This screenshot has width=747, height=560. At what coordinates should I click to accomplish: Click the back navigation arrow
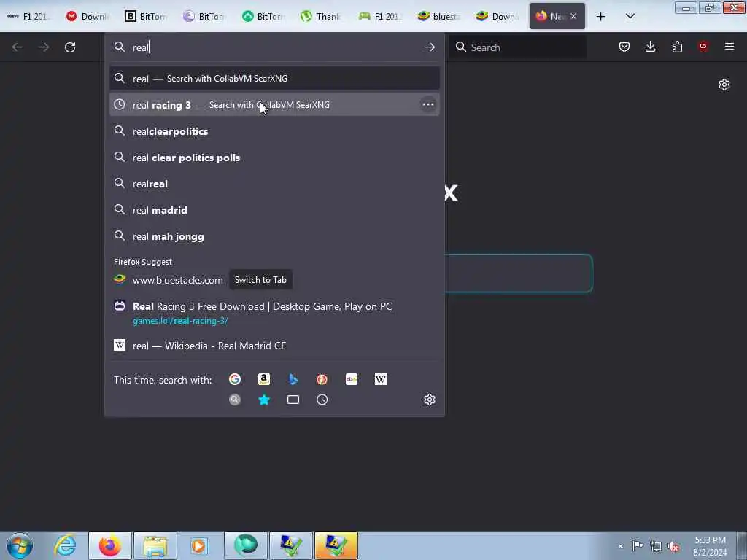tap(18, 47)
